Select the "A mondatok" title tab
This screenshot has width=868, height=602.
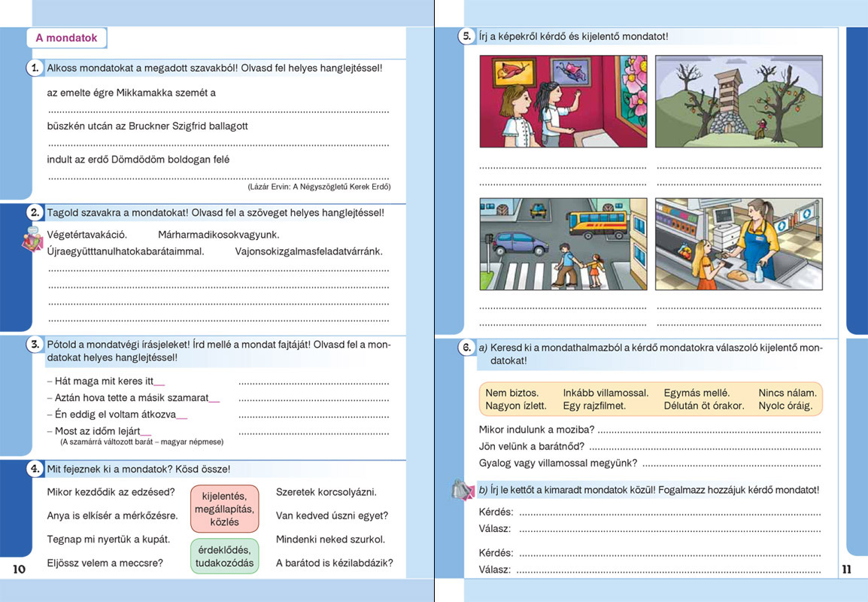click(66, 38)
